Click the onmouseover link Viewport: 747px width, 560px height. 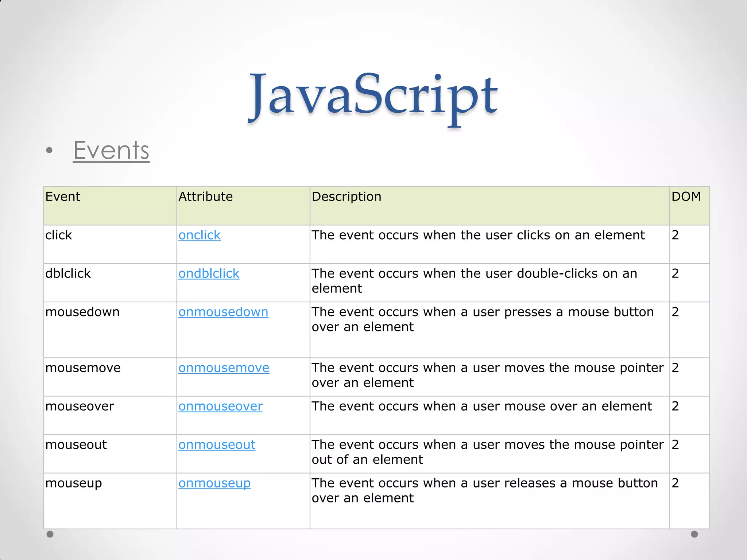[x=221, y=406]
